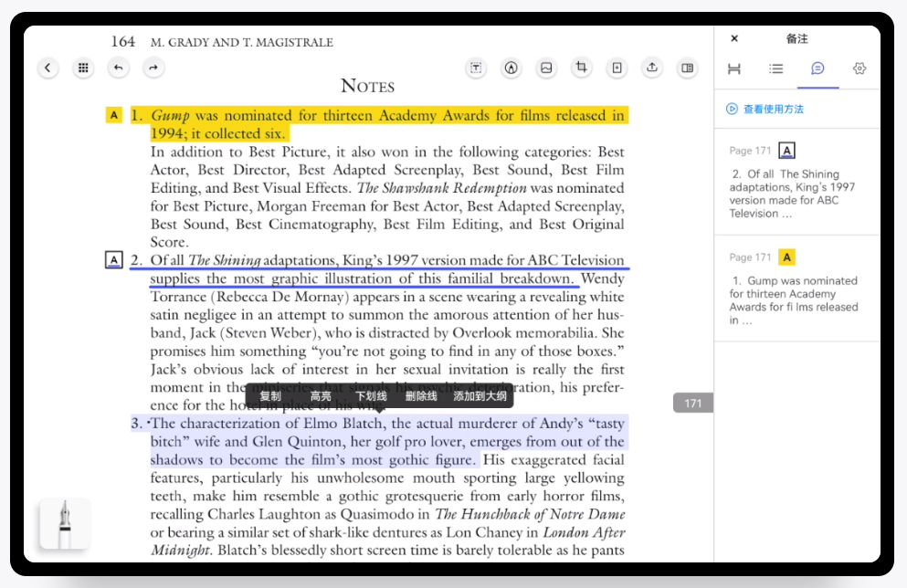This screenshot has height=588, width=907.
Task: Click the yellow highlight A icon in sidebar note
Action: pyautogui.click(x=786, y=257)
